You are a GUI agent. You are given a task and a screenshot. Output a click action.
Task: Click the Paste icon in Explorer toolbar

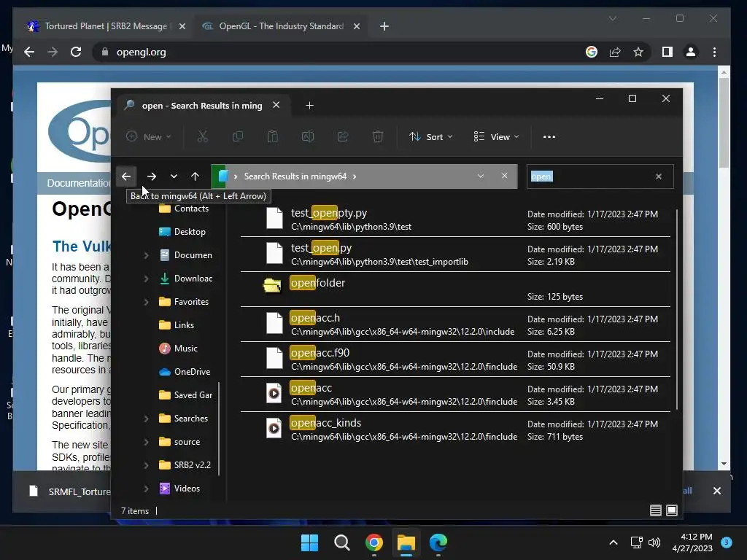[273, 137]
